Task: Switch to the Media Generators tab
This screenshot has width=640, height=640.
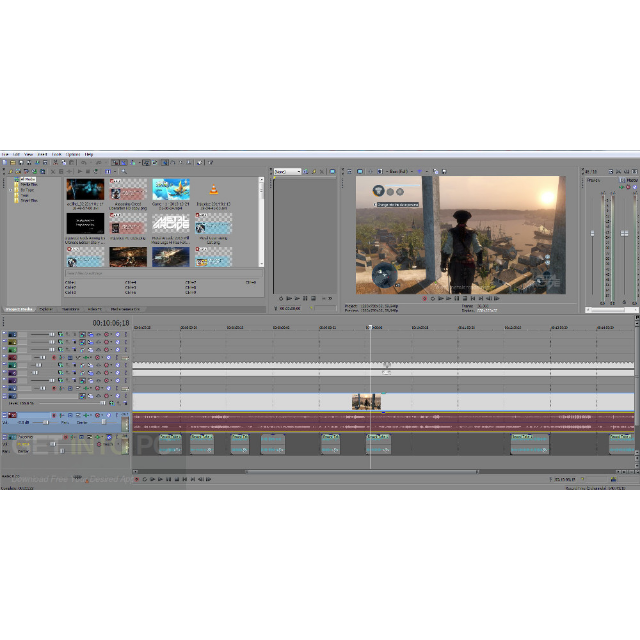Action: coord(125,309)
